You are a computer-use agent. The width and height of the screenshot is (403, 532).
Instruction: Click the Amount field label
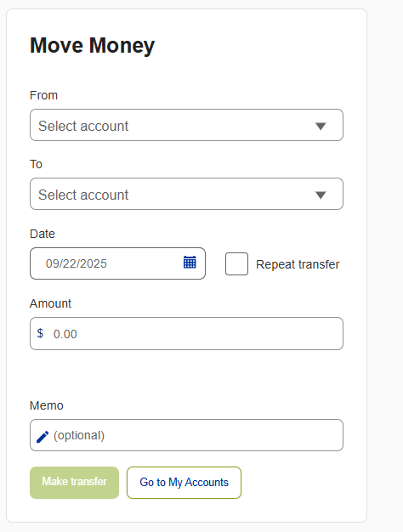tap(50, 303)
